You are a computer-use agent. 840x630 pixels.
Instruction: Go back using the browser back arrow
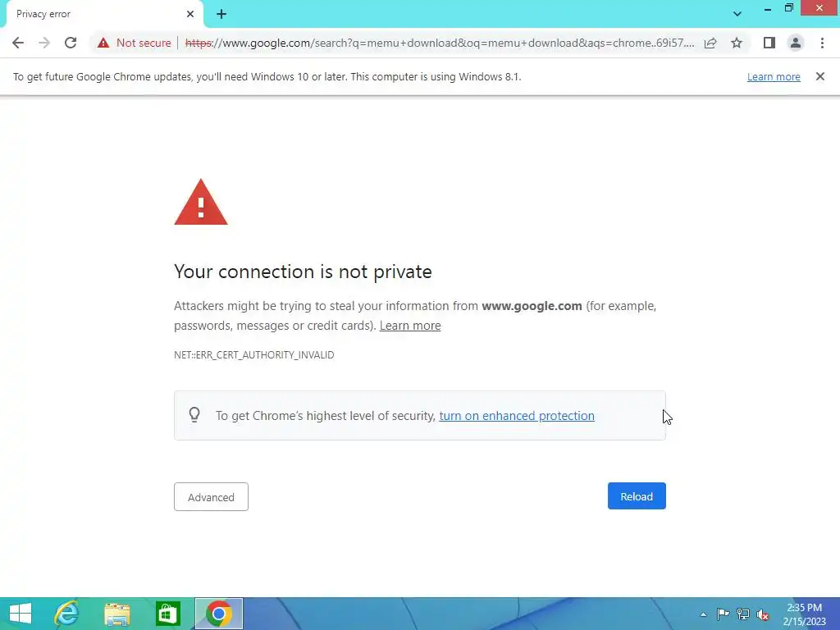pyautogui.click(x=18, y=43)
